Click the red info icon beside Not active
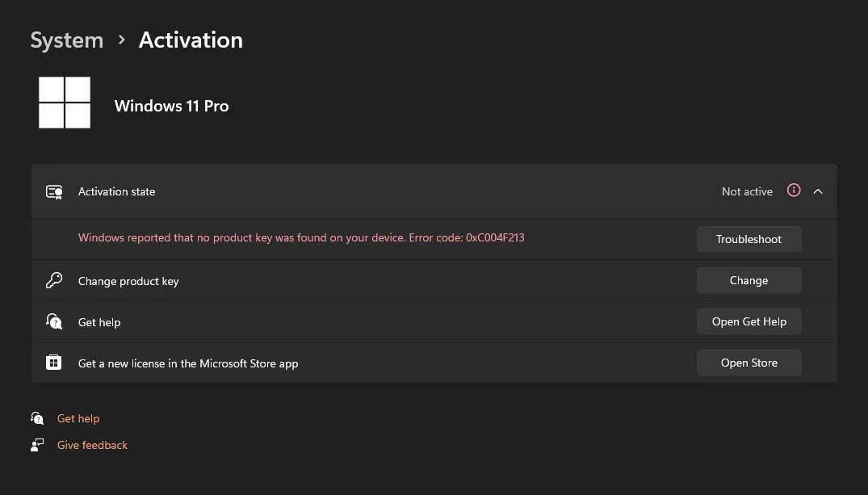Image resolution: width=868 pixels, height=495 pixels. click(794, 191)
